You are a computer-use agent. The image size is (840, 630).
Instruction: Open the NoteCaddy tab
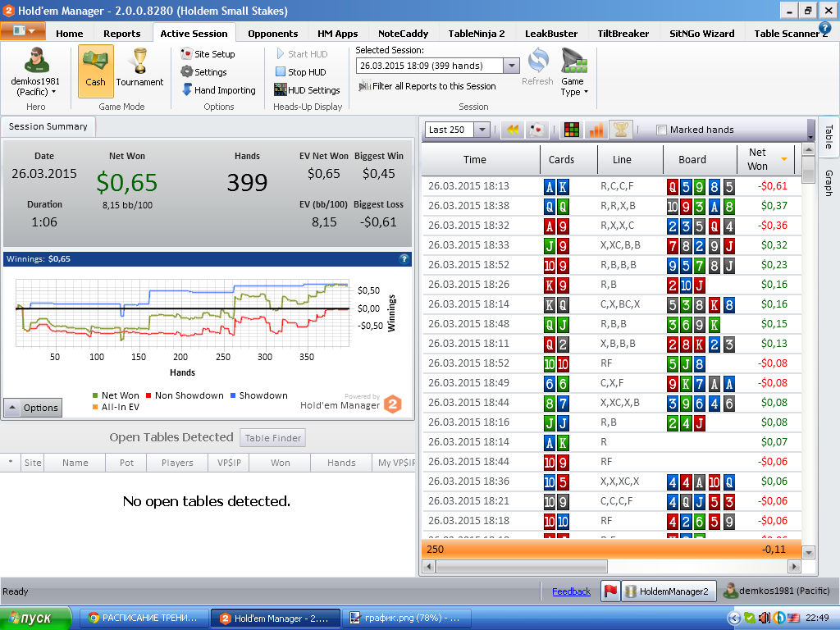pos(403,33)
